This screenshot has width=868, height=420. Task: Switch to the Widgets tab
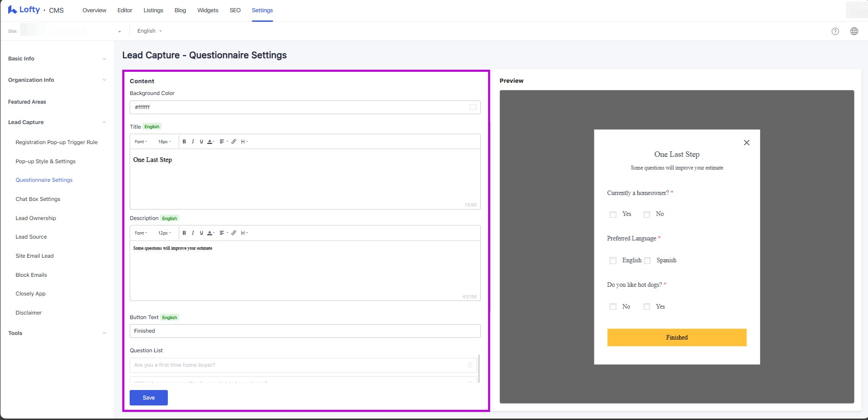(207, 10)
